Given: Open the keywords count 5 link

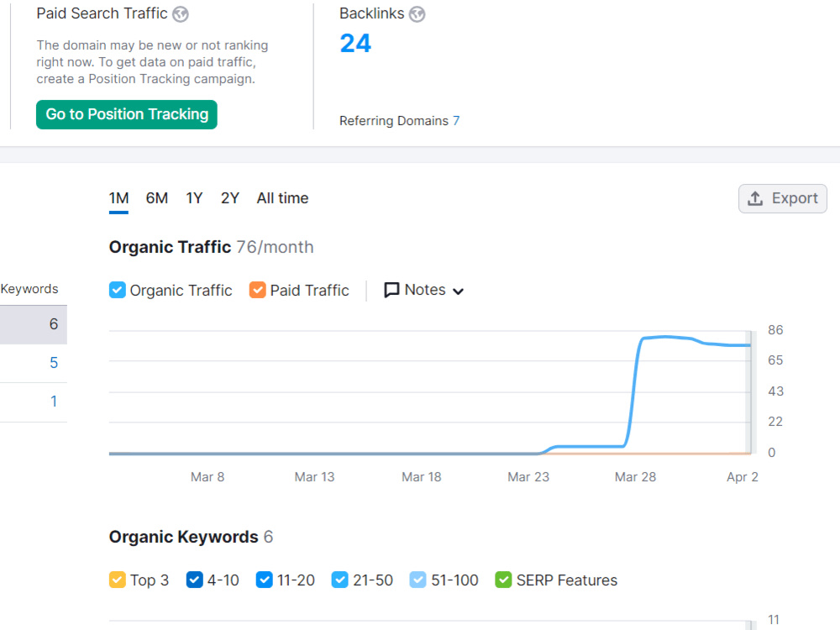Looking at the screenshot, I should pos(54,363).
